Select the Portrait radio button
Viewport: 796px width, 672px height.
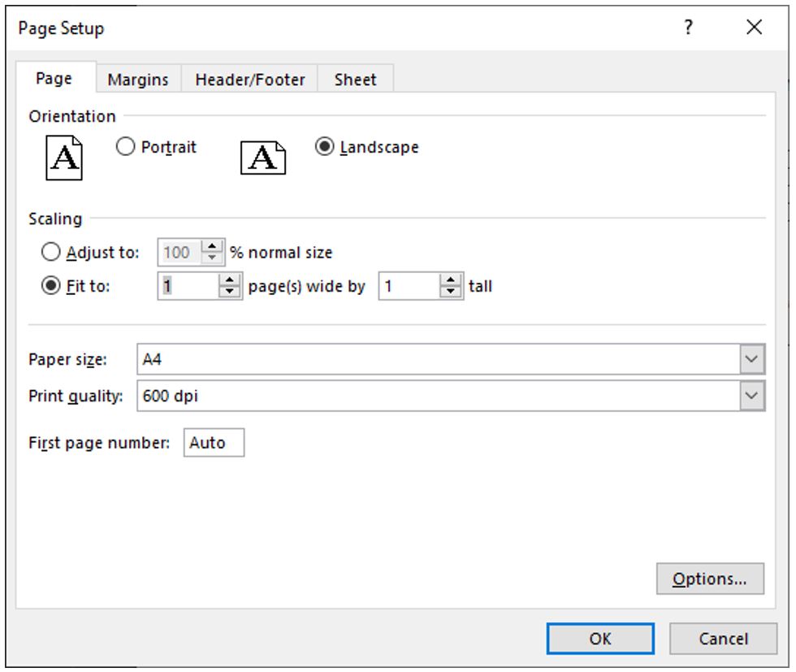coord(125,148)
